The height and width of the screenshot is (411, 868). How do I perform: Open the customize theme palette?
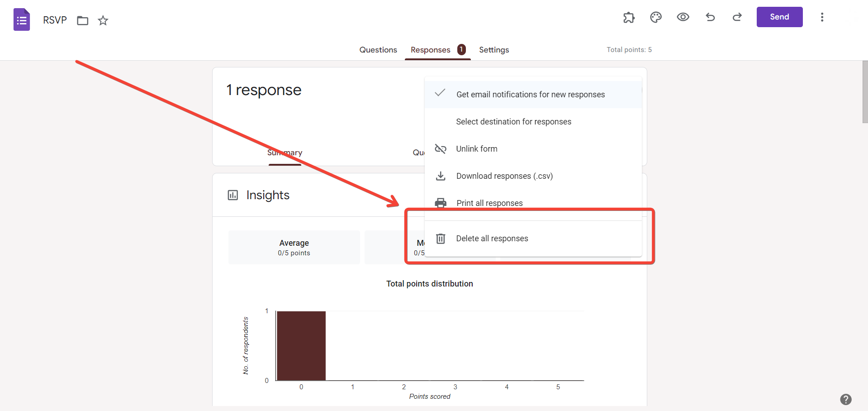click(x=656, y=17)
